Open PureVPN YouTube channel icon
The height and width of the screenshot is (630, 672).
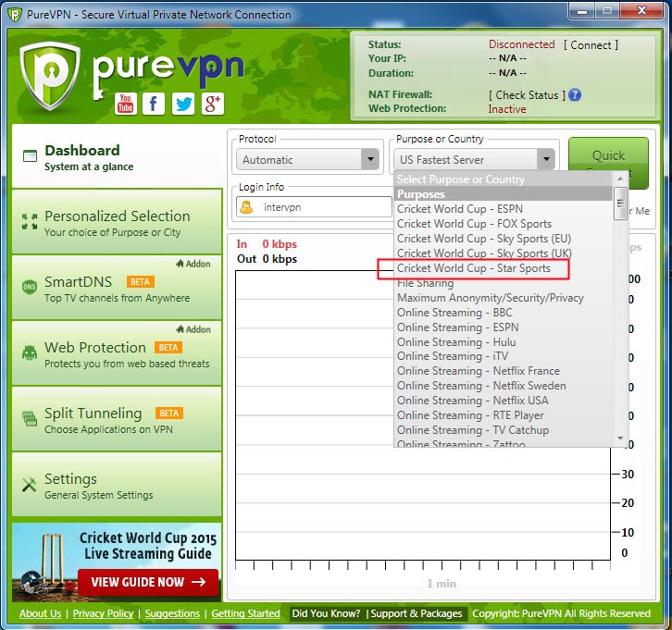pos(126,104)
